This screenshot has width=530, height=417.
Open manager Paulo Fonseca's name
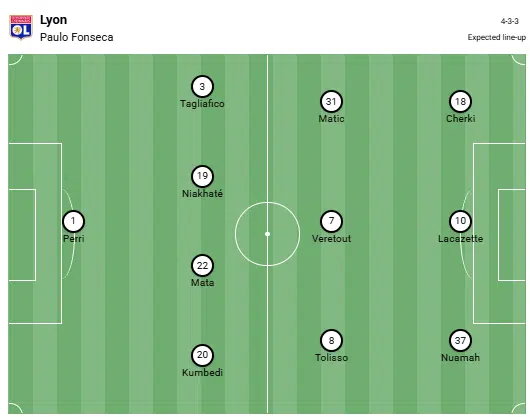[x=77, y=37]
